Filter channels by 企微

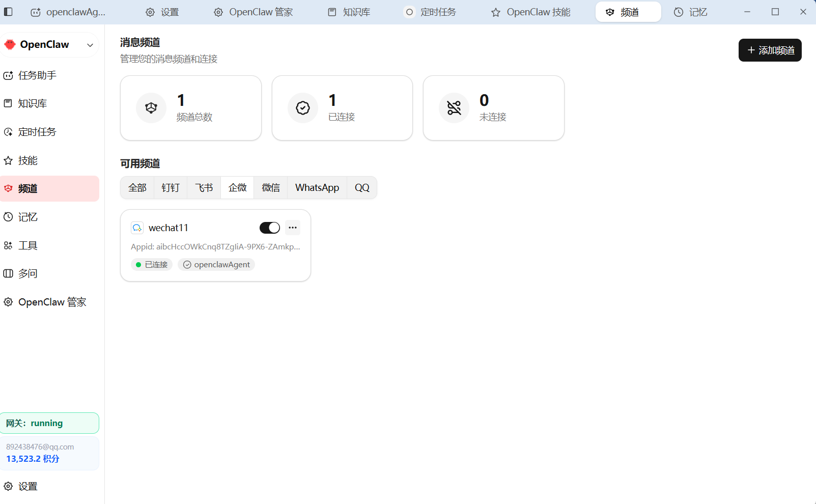[237, 188]
